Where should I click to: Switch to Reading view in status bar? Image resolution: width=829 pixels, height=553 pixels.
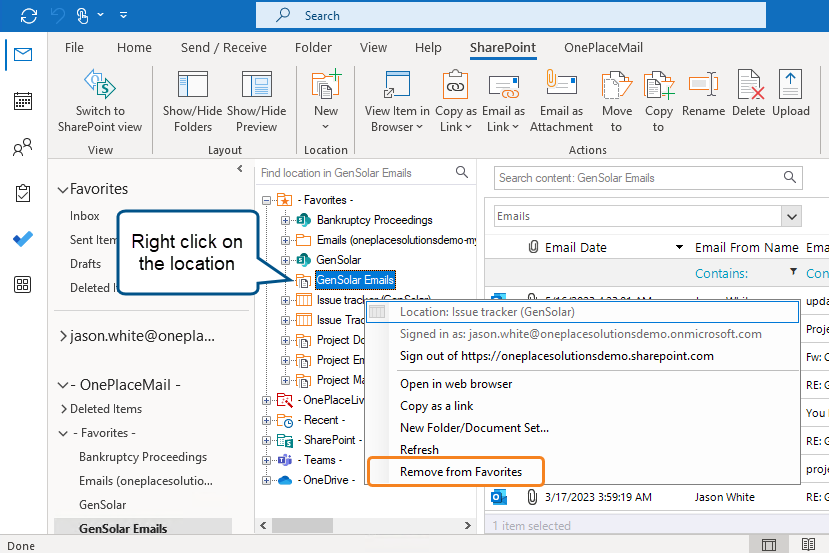pos(808,544)
